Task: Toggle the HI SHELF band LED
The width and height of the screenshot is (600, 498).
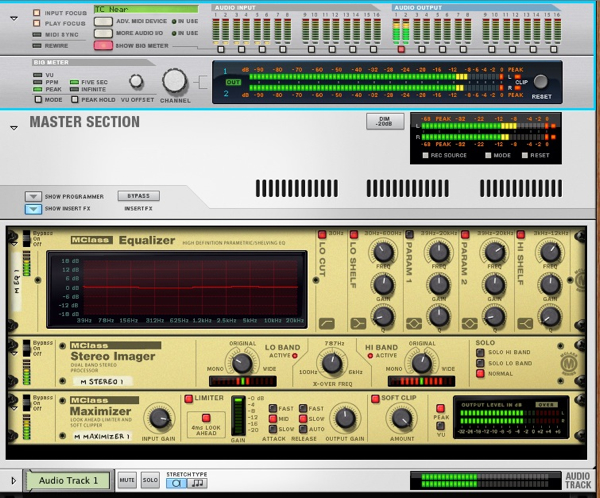Action: coord(520,234)
